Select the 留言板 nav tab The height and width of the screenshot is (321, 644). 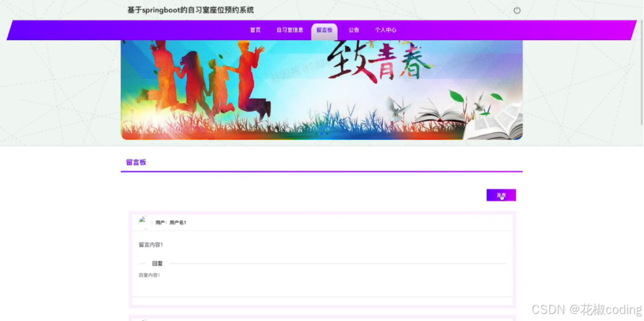pos(324,31)
